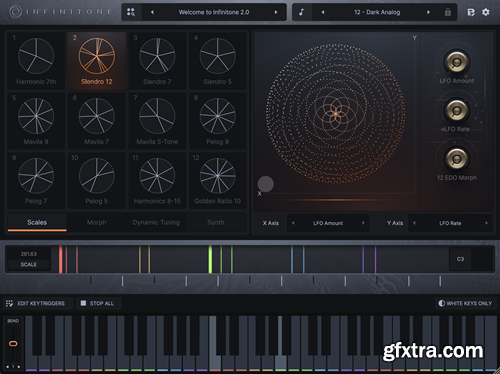The height and width of the screenshot is (374, 500).
Task: Select the Golden Ratio 10 scale slot
Action: (x=218, y=181)
